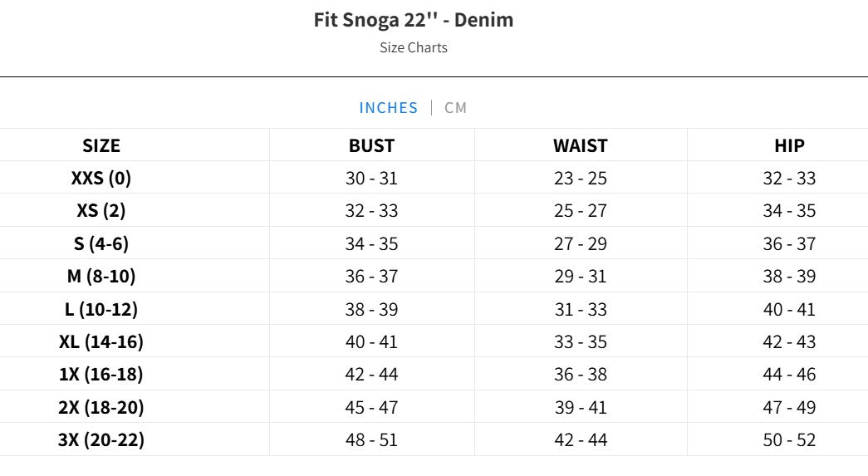Select the XL (14-16) size row label
Image resolution: width=868 pixels, height=476 pixels.
(x=101, y=341)
